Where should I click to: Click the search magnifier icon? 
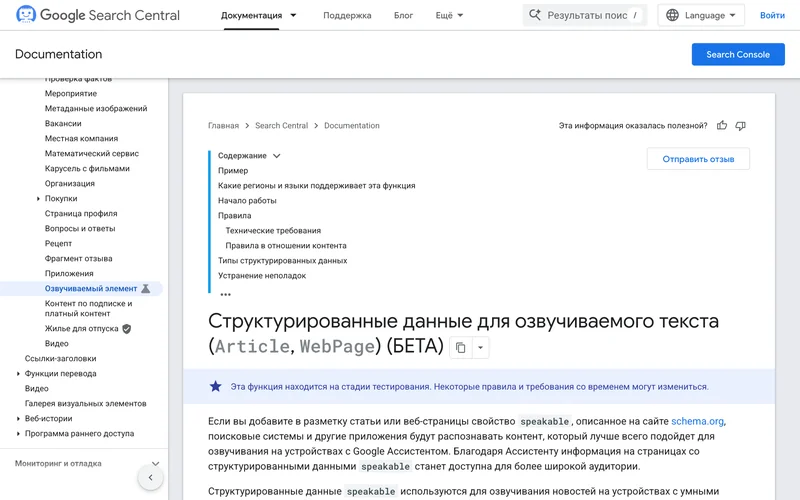[x=535, y=15]
